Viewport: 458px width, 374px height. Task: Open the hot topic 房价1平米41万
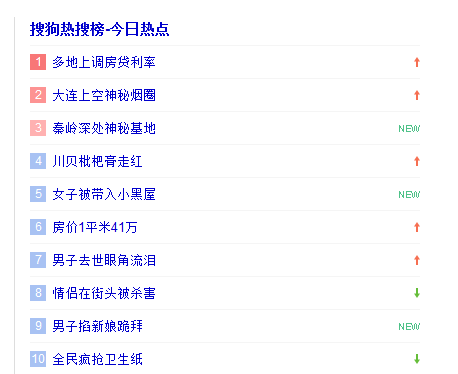[x=95, y=227]
